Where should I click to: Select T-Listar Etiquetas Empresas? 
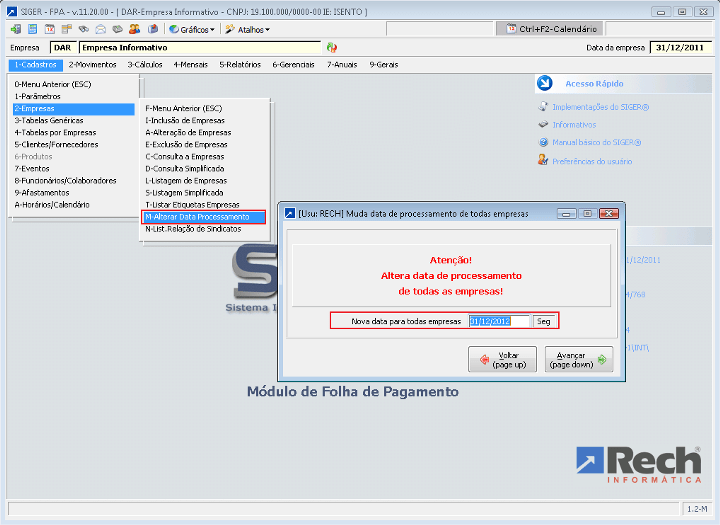click(x=204, y=204)
